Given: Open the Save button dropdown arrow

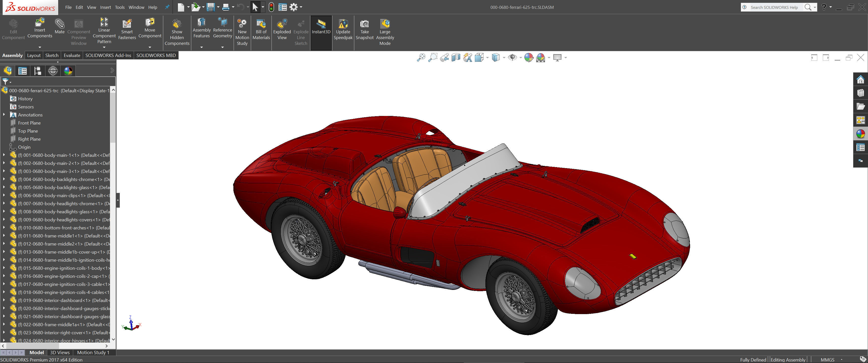Looking at the screenshot, I should click(x=218, y=7).
